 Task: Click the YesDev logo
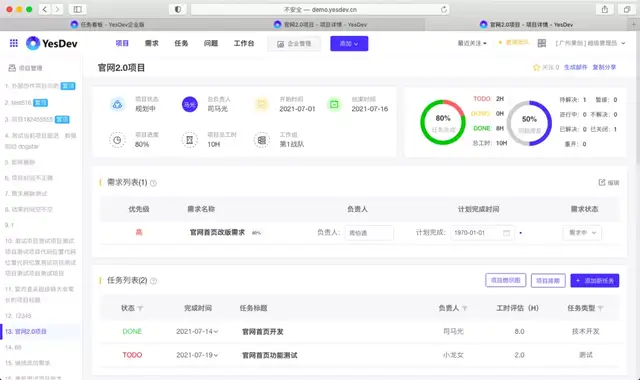pyautogui.click(x=52, y=43)
